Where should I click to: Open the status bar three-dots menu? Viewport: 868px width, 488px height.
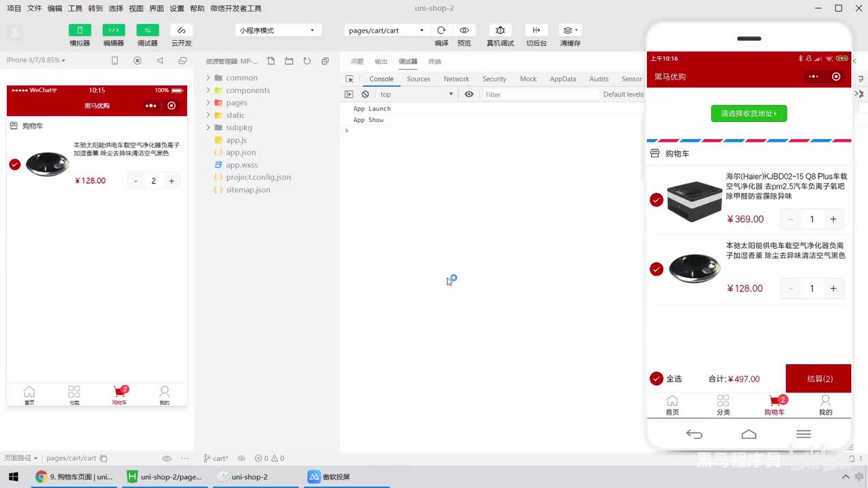tap(185, 458)
